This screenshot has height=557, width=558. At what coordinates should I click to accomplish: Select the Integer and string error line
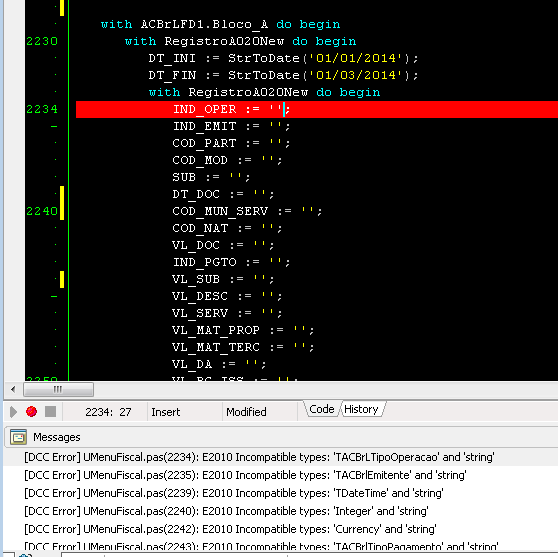[x=226, y=511]
